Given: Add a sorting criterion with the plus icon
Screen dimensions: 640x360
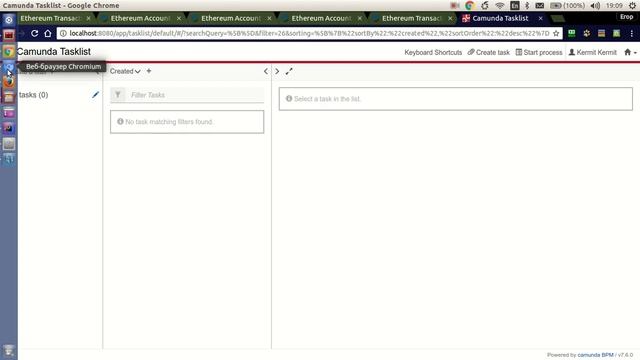Looking at the screenshot, I should [149, 71].
